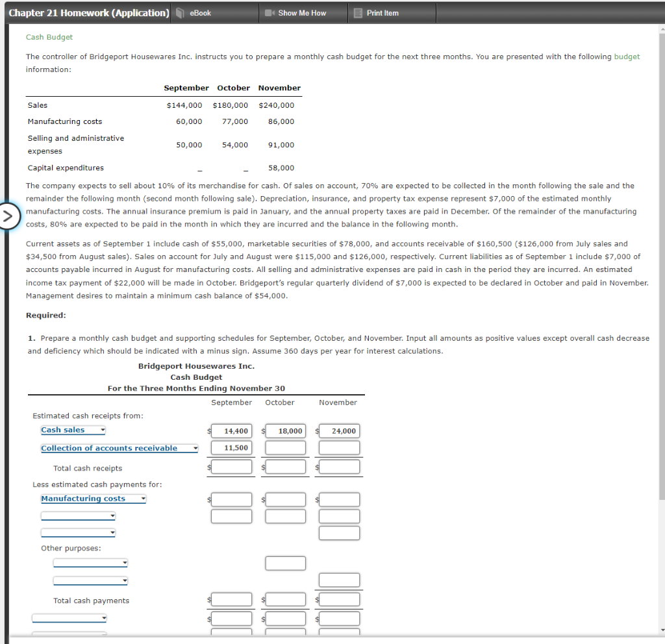Image resolution: width=665 pixels, height=644 pixels.
Task: Open the Manufacturing costs dropdown
Action: [x=94, y=499]
